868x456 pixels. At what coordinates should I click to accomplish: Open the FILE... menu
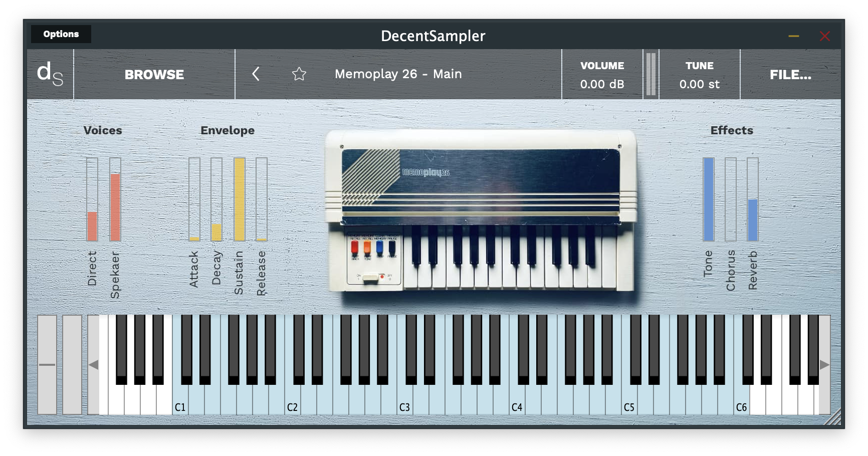point(790,75)
